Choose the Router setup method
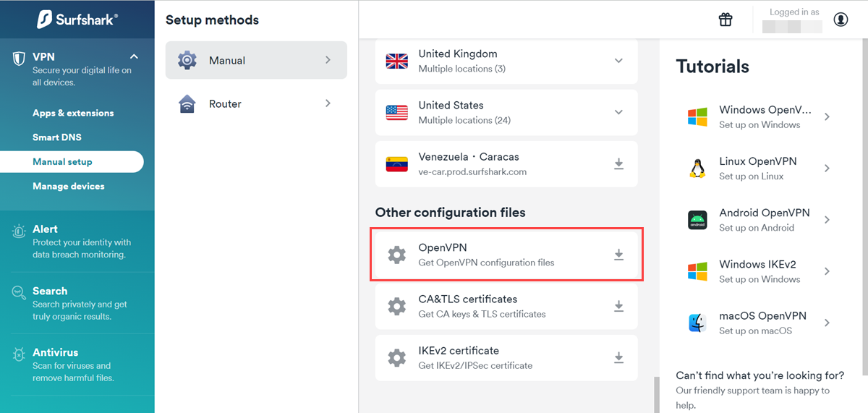 point(256,104)
